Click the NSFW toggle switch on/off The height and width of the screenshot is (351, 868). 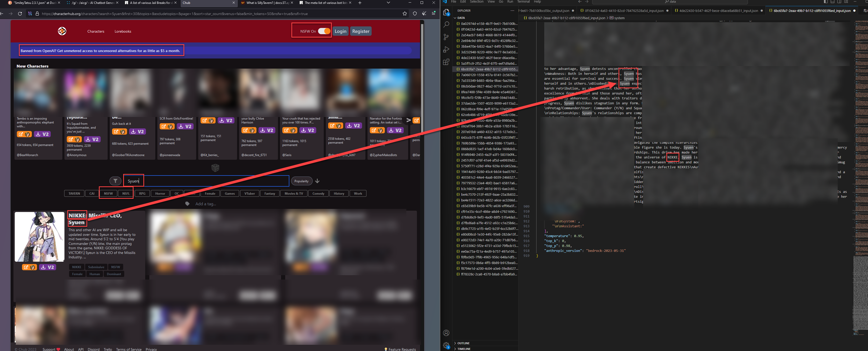click(x=323, y=31)
